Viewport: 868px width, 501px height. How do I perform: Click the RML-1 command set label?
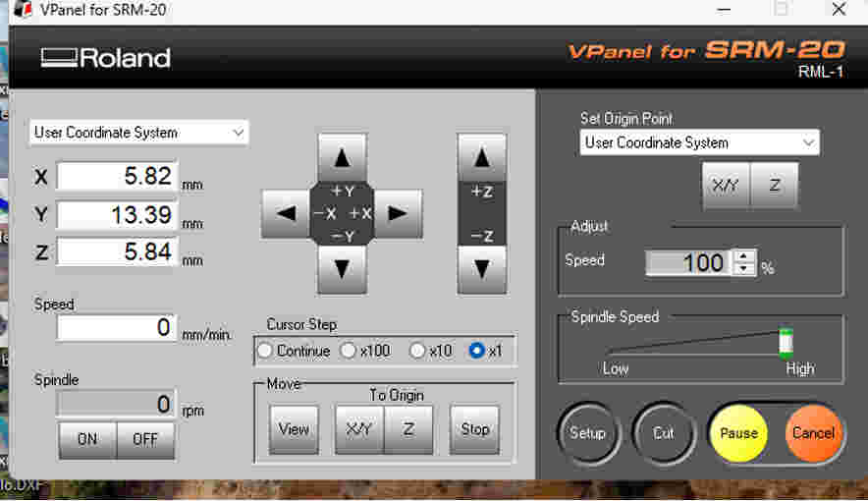[x=821, y=72]
